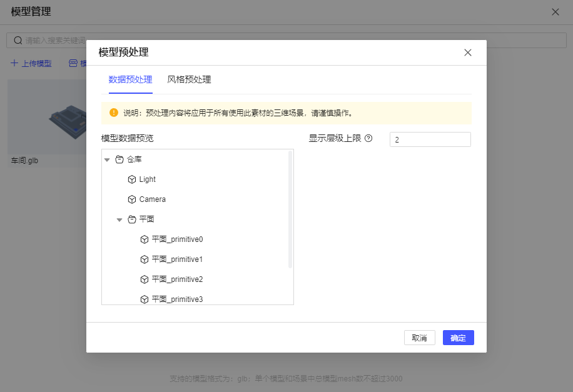
Task: Select 平面_primitive1 in the tree
Action: 177,259
